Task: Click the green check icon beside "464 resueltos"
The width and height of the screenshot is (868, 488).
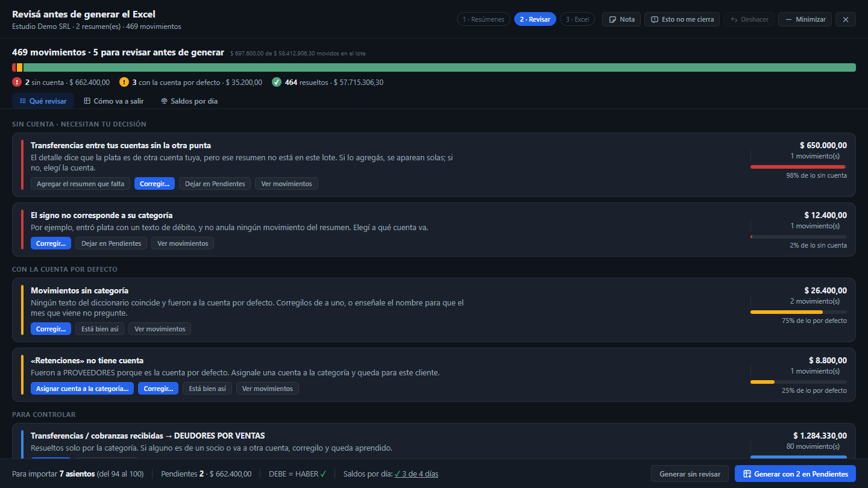Action: (277, 82)
